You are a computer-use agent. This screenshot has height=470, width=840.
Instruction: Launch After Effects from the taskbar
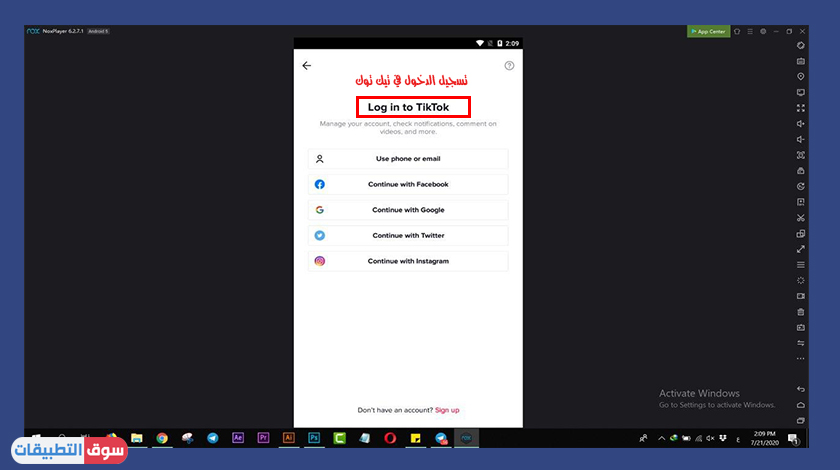(x=238, y=438)
